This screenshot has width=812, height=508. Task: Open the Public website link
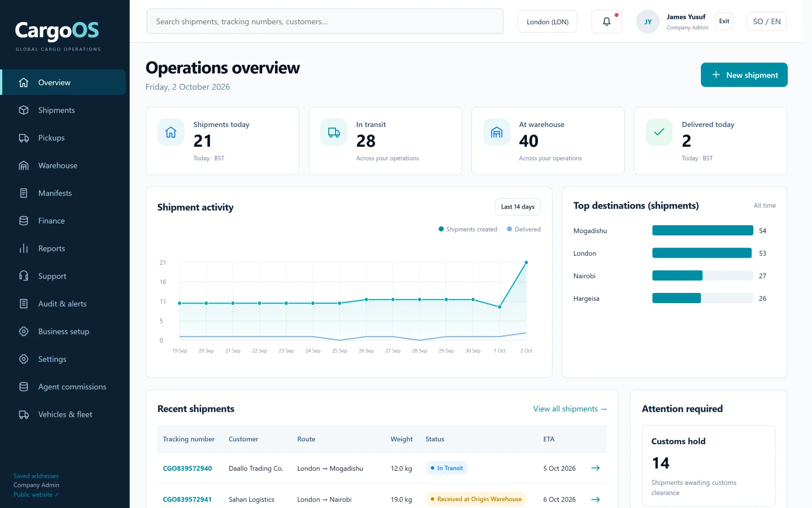coord(36,494)
